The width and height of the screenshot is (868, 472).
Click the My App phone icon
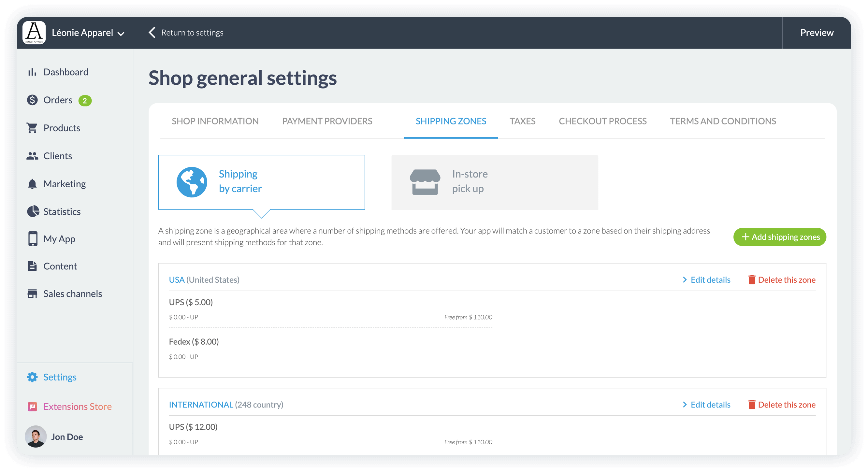[x=33, y=238]
